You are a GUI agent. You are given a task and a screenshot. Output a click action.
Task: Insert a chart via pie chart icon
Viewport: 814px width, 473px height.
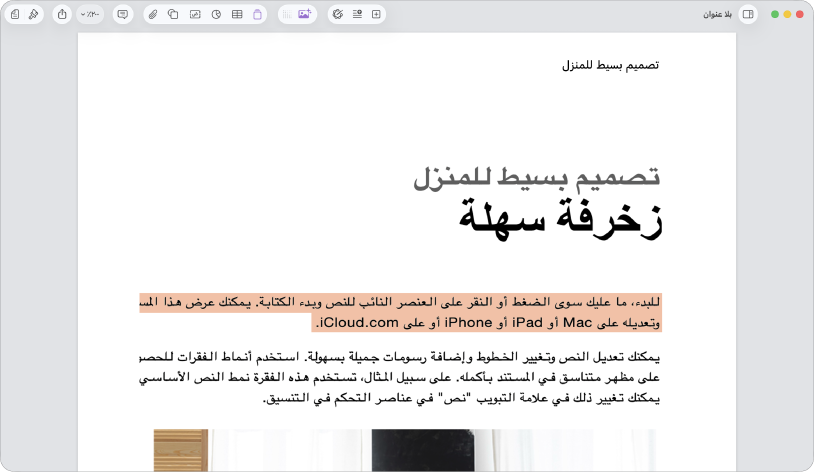(216, 15)
